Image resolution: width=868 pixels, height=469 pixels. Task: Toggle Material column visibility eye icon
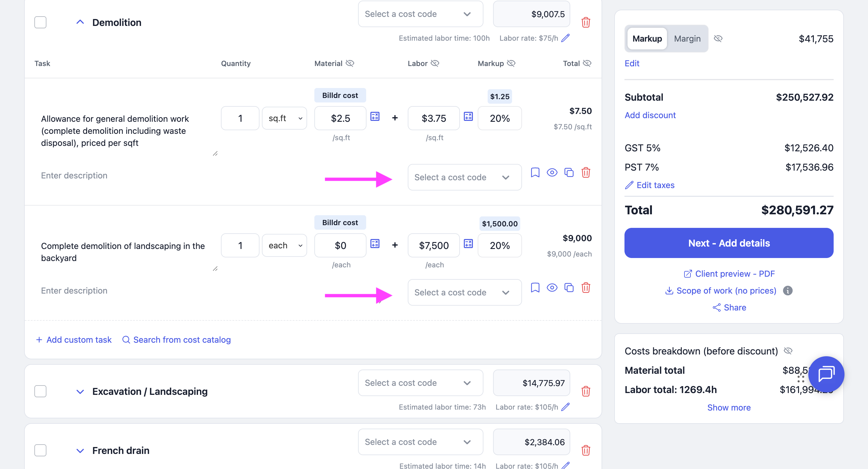click(350, 63)
